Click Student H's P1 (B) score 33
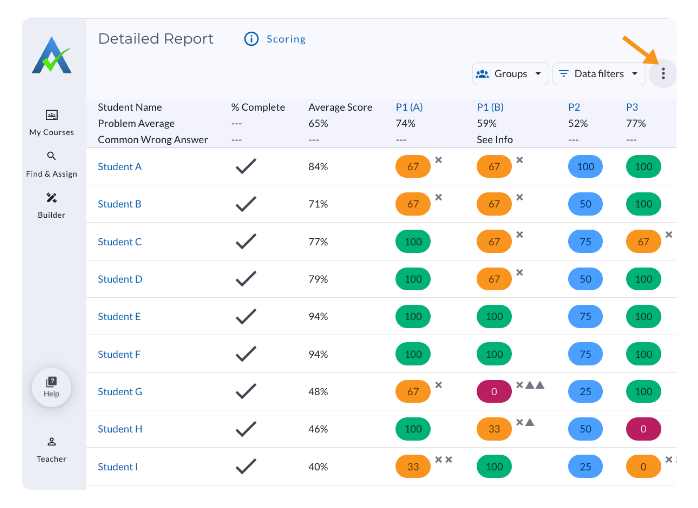Screen dimensions: 698x508 [x=494, y=429]
